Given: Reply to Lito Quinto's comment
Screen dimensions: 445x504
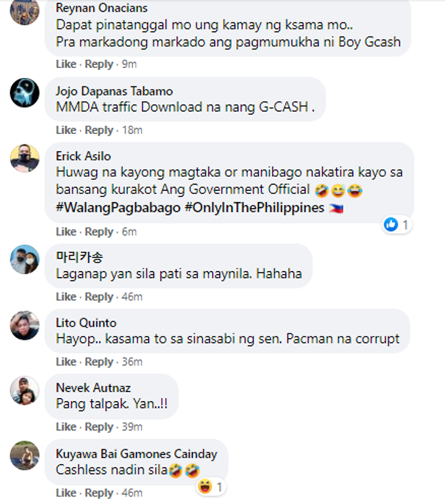Looking at the screenshot, I should point(99,362).
